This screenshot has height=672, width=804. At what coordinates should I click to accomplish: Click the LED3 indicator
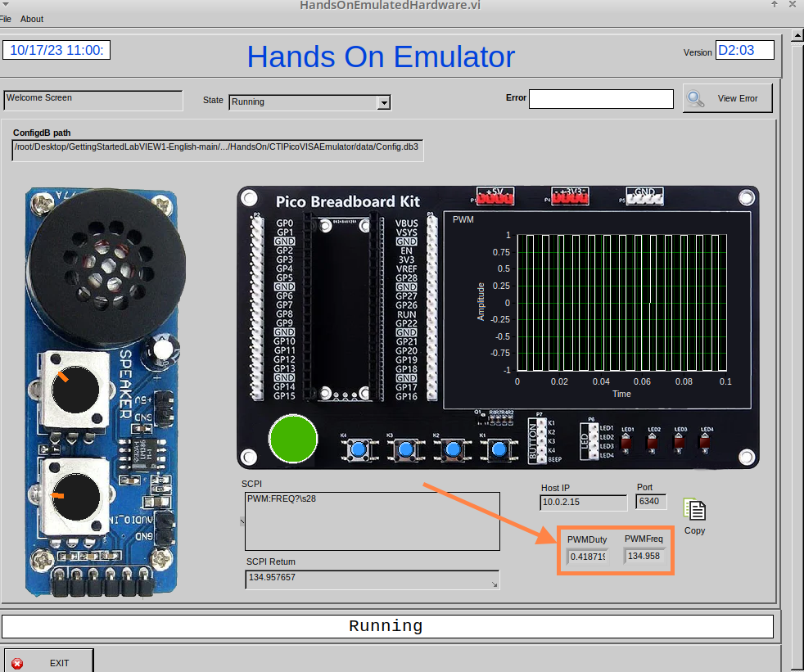point(679,443)
